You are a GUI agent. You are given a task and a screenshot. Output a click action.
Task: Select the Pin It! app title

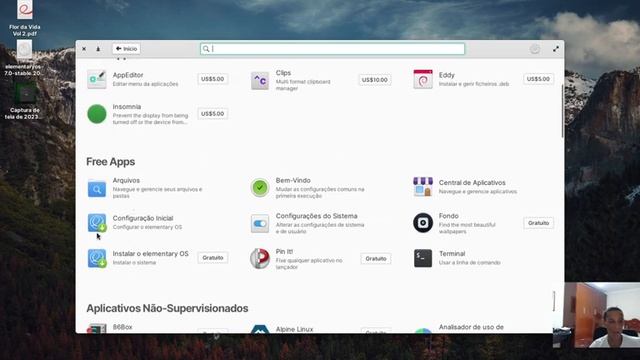284,251
